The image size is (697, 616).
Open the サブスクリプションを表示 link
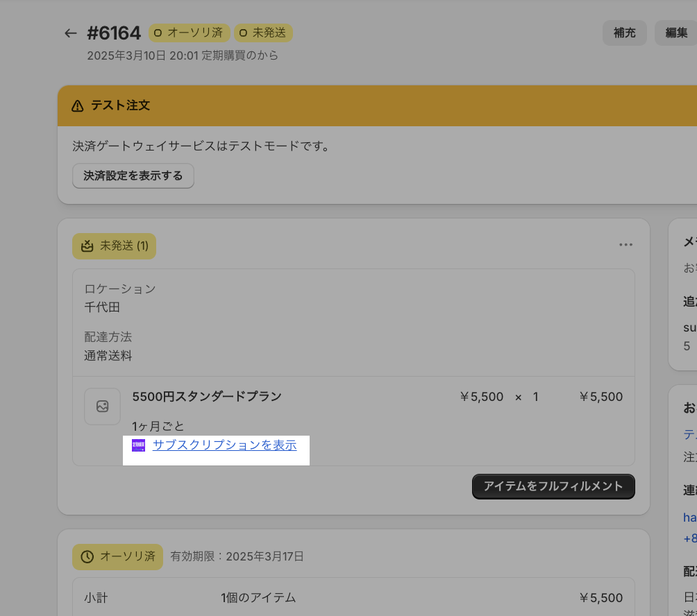click(x=224, y=445)
